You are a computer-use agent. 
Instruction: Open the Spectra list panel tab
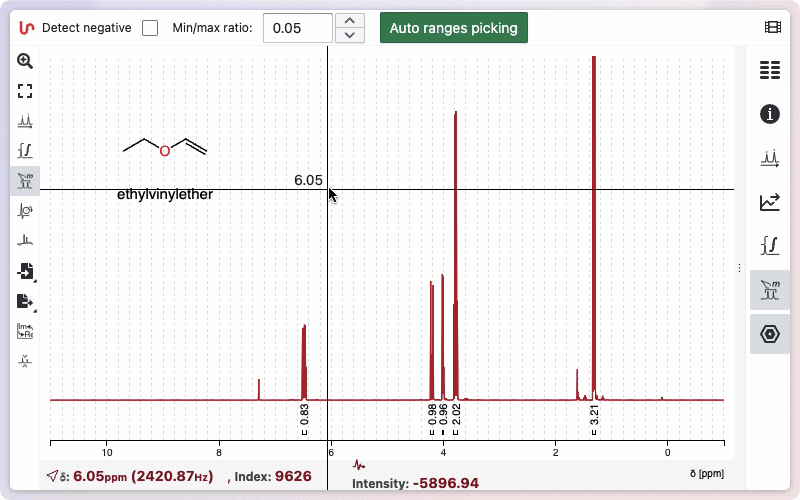coord(769,70)
